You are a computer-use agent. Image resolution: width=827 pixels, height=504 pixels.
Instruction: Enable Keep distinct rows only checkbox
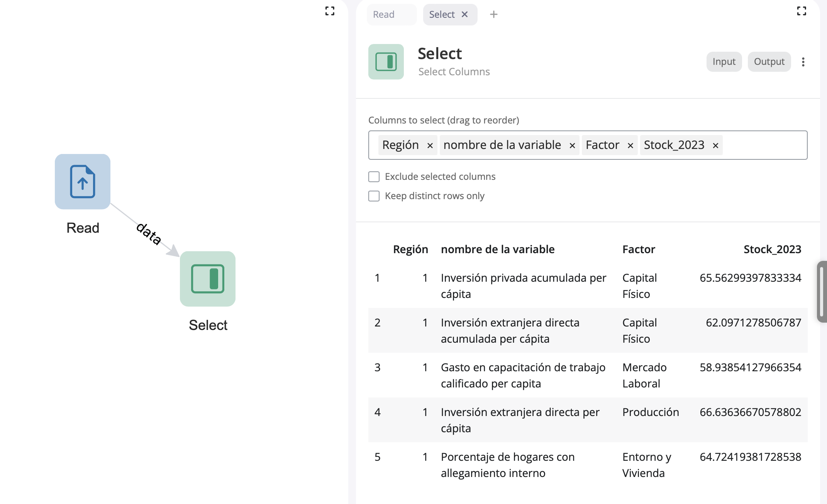coord(374,196)
